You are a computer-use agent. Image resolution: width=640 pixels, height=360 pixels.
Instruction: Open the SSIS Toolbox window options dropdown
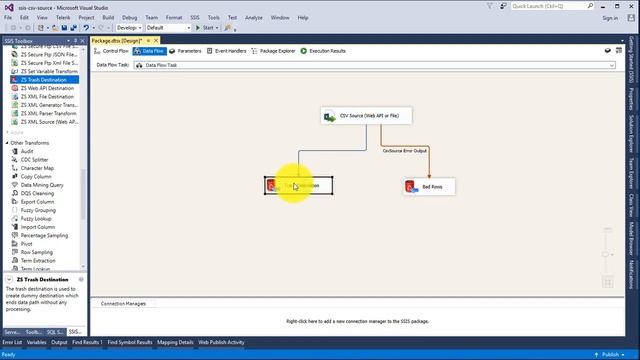[68, 41]
